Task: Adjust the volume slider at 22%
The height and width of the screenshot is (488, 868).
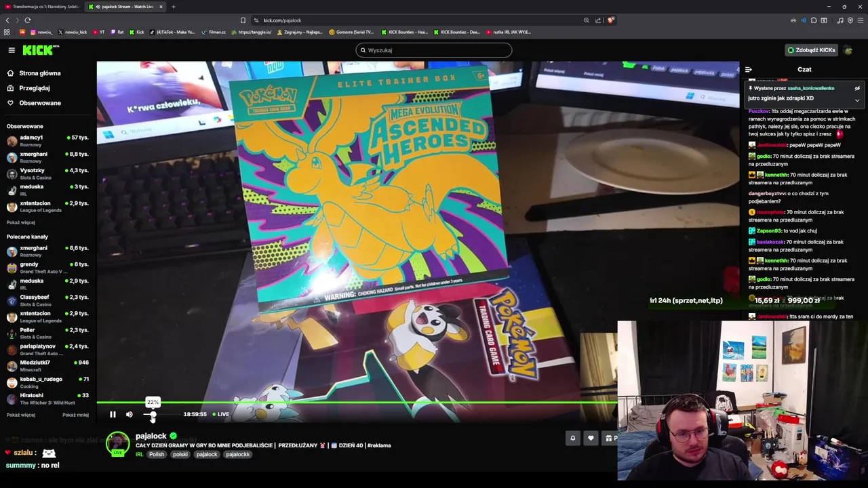Action: click(153, 414)
